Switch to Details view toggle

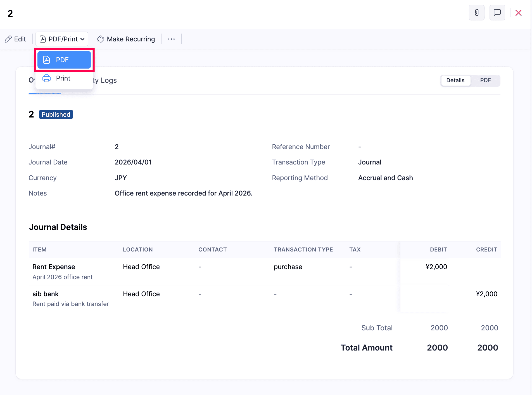(455, 81)
